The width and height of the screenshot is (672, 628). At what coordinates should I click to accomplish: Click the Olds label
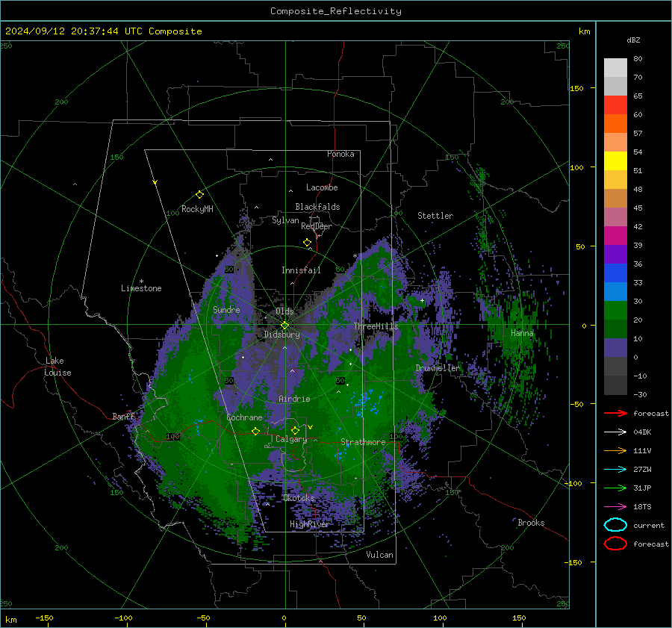pos(284,311)
